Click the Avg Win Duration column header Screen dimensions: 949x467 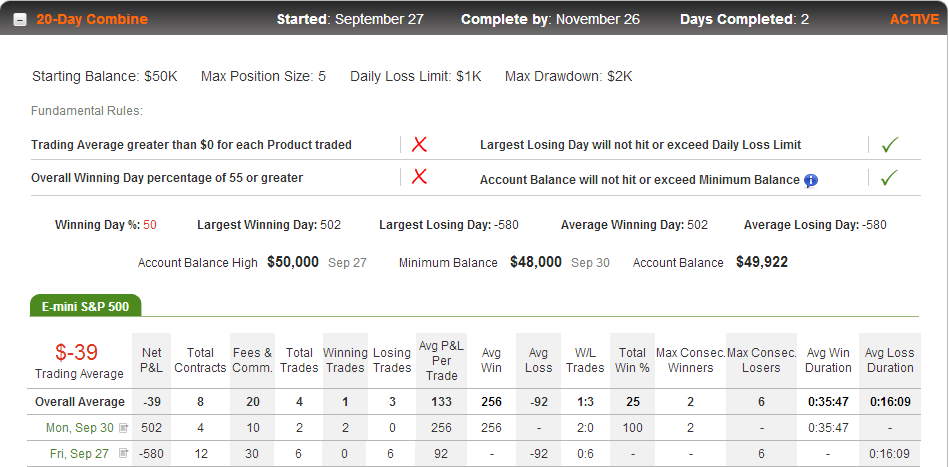(x=828, y=361)
